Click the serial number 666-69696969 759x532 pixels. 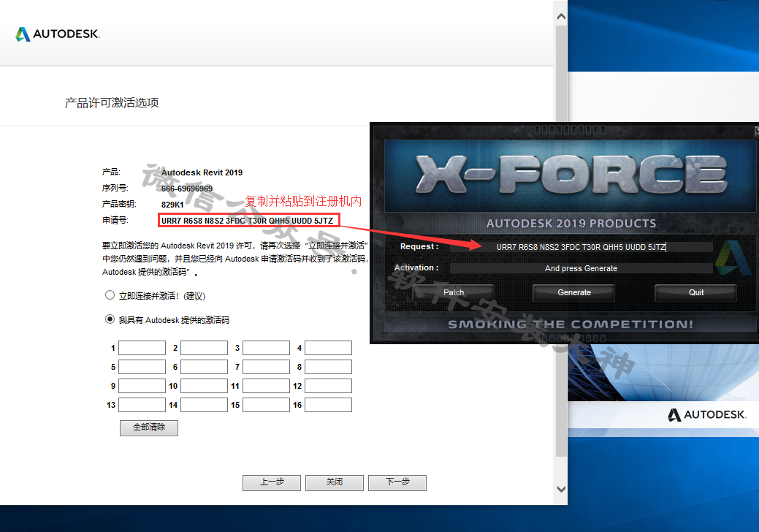(x=187, y=189)
